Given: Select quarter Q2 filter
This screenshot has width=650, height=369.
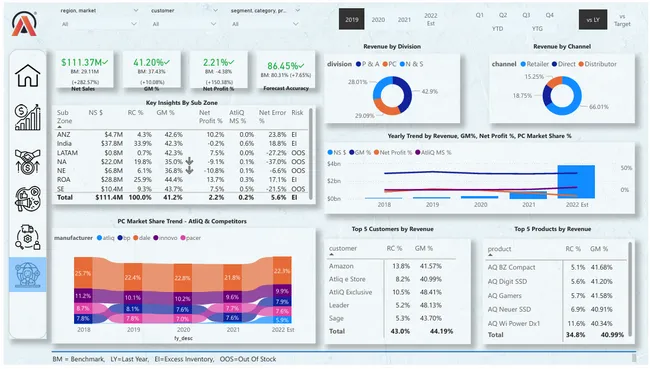Looking at the screenshot, I should pyautogui.click(x=503, y=15).
